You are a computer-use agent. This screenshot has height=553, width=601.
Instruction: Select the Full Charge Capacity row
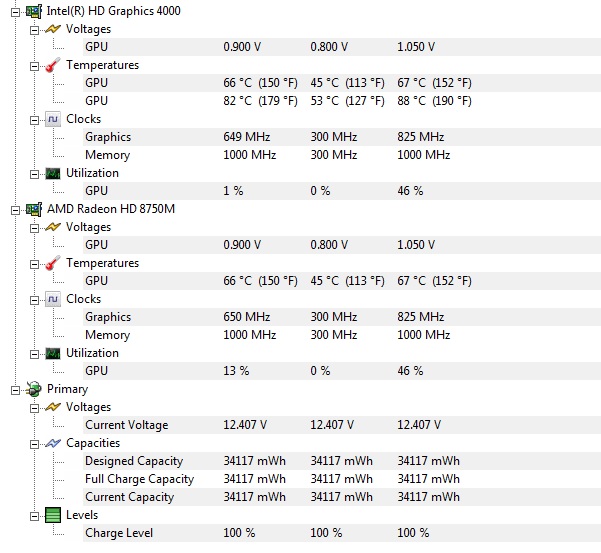pos(139,479)
